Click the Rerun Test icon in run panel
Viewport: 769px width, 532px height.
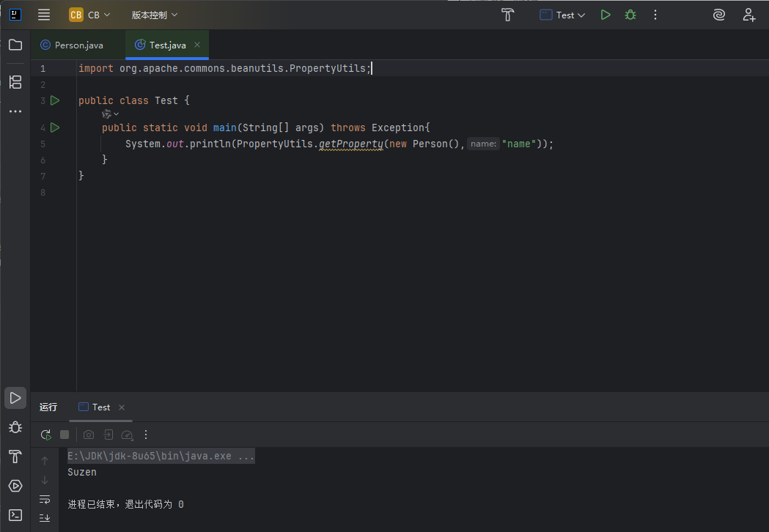45,435
